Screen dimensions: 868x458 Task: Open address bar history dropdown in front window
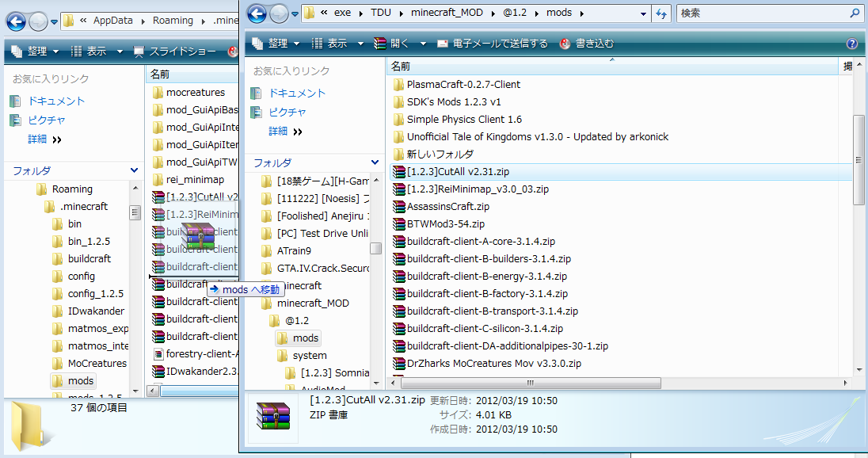point(643,13)
